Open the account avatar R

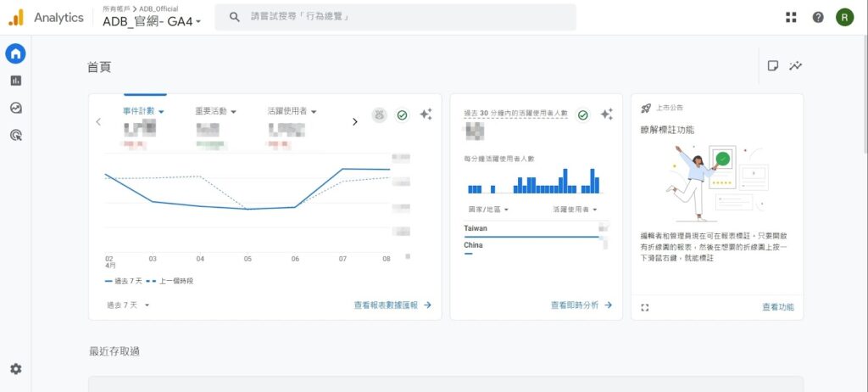[x=845, y=17]
